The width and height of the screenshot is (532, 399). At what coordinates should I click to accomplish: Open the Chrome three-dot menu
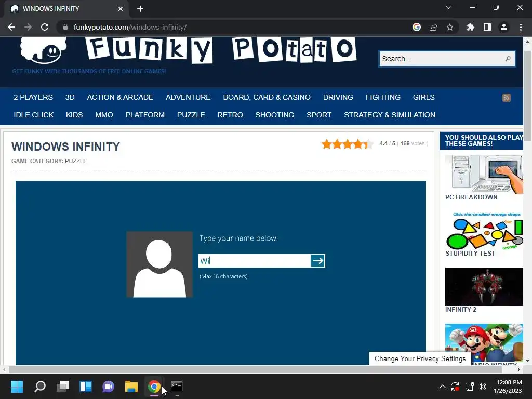(521, 27)
